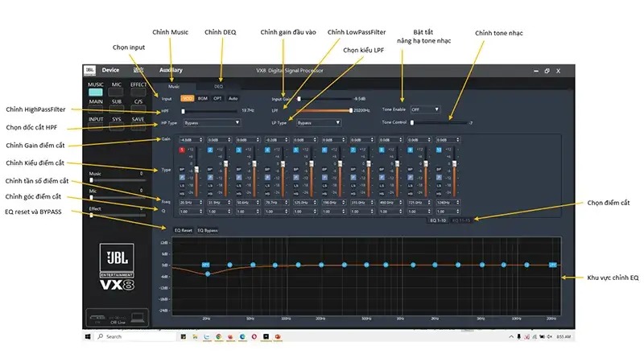
Task: Set band 2 type to LS
Action: (x=210, y=186)
